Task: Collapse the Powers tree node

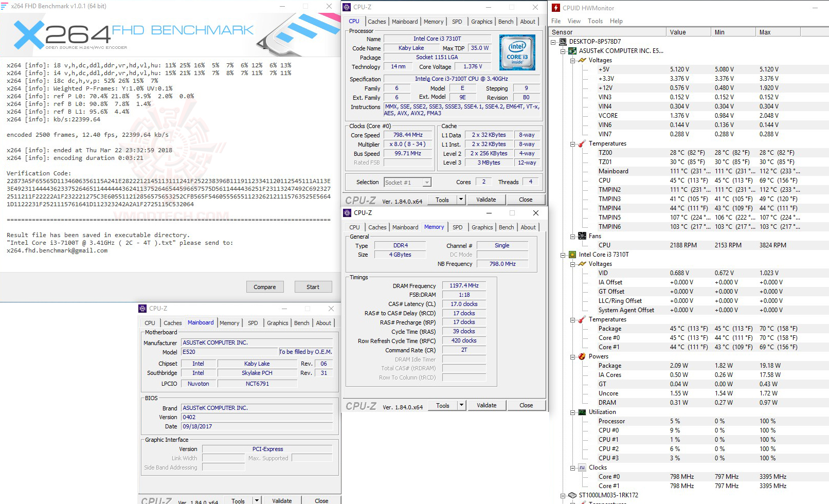Action: tap(572, 356)
